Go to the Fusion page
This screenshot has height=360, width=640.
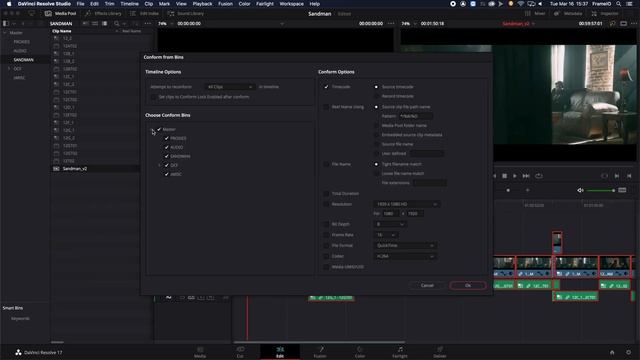point(320,352)
